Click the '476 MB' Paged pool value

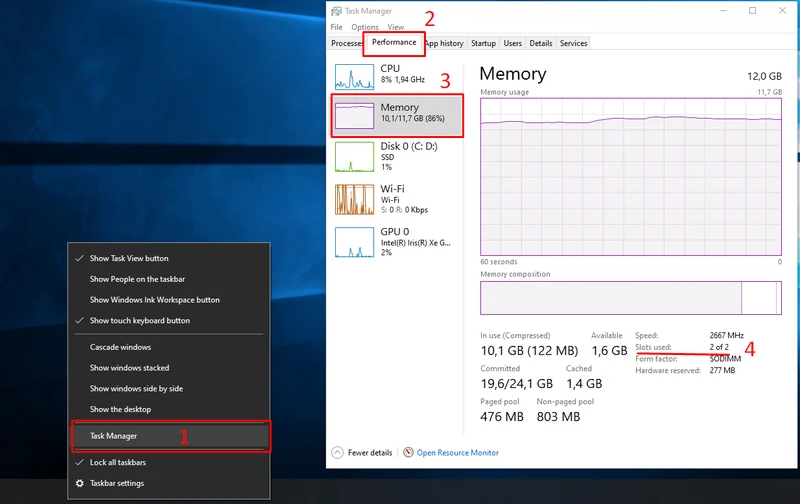[x=502, y=417]
